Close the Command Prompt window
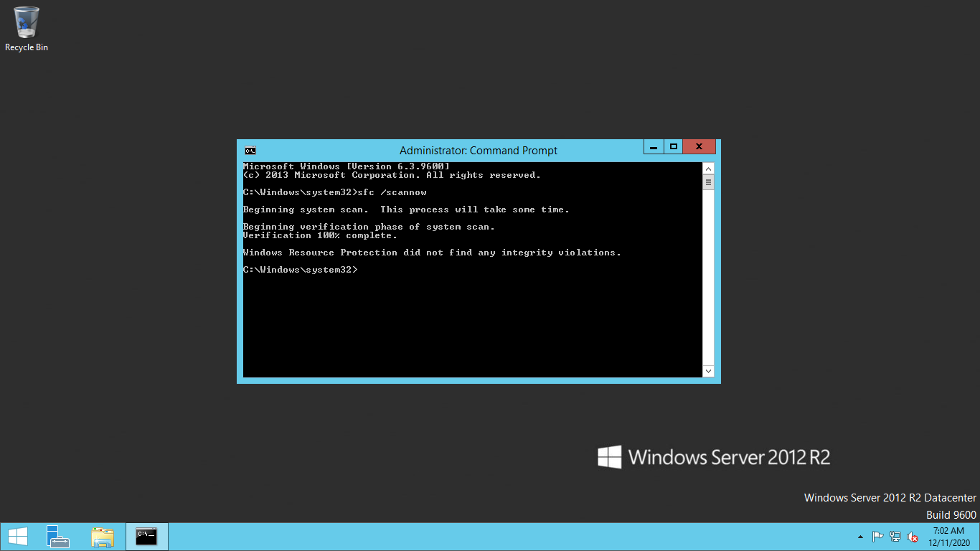This screenshot has height=551, width=980. [699, 147]
